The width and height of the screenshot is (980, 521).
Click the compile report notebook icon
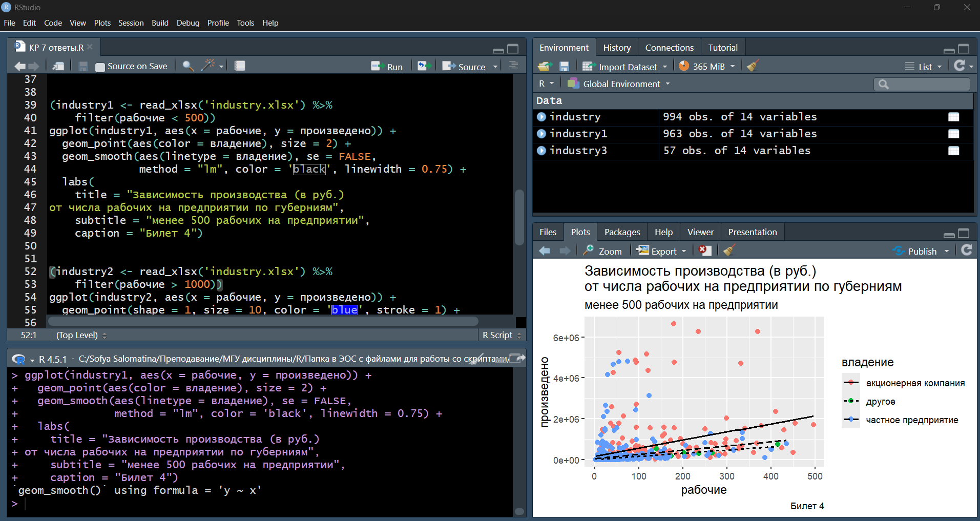pyautogui.click(x=240, y=66)
